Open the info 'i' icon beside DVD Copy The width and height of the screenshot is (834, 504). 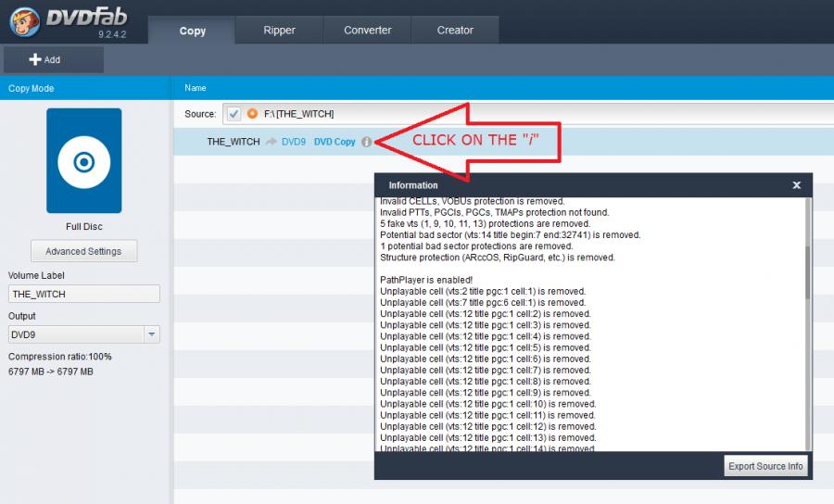coord(366,142)
